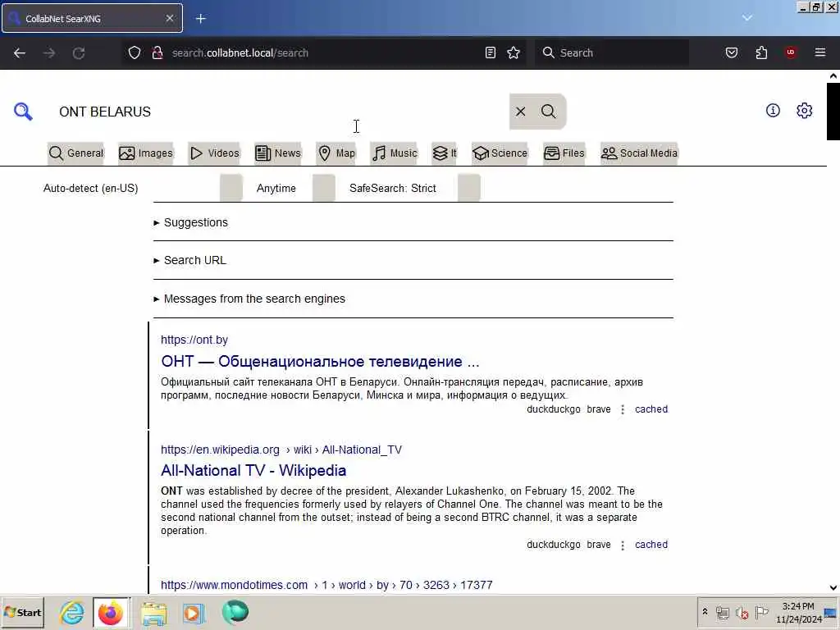Open the Auto-detect language dropdown

(x=143, y=188)
